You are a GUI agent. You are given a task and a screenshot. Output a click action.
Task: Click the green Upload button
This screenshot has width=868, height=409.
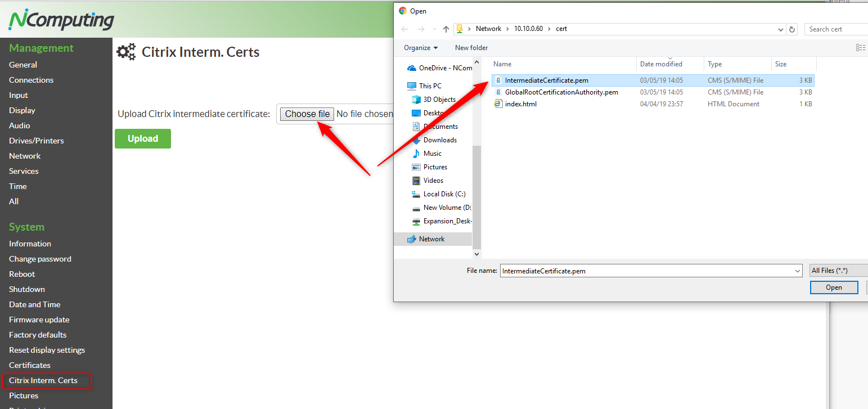click(x=143, y=139)
